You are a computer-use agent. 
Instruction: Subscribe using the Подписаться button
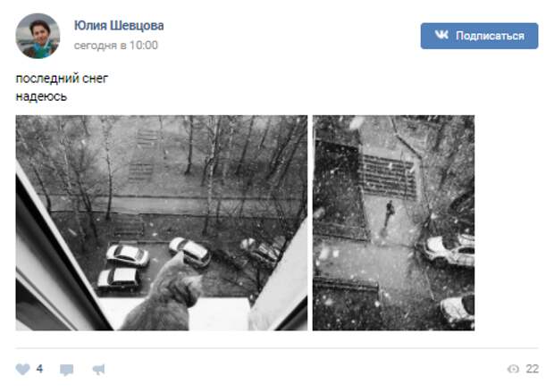(479, 36)
